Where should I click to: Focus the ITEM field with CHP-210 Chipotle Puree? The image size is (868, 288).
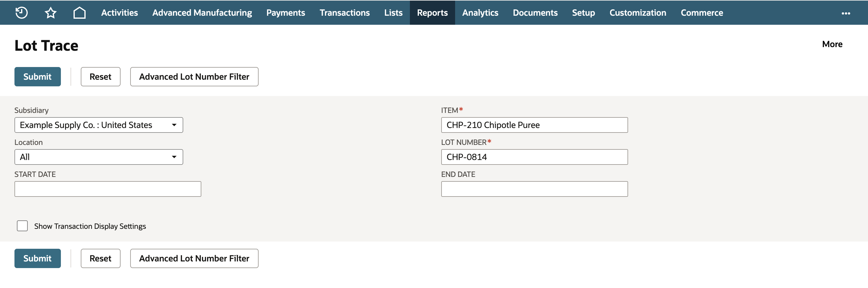pos(534,125)
